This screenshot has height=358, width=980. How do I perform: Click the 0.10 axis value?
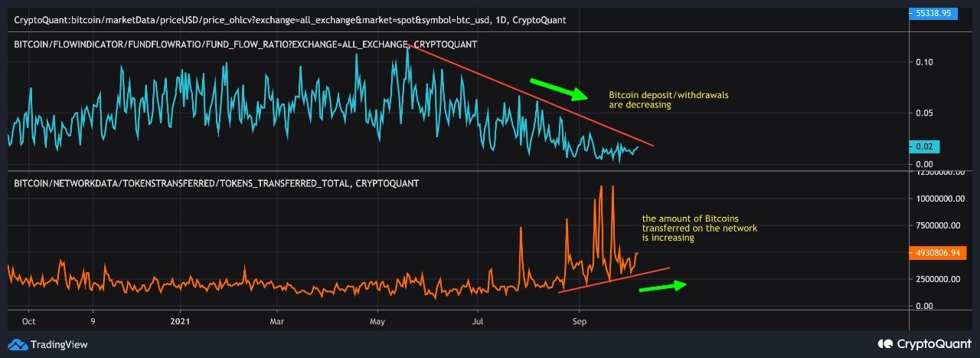(x=926, y=62)
